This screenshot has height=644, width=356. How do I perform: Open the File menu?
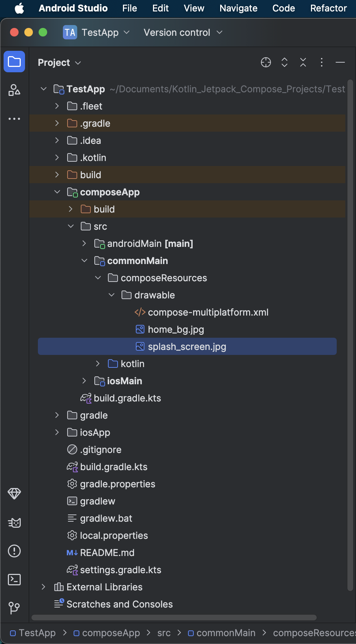[x=129, y=8]
